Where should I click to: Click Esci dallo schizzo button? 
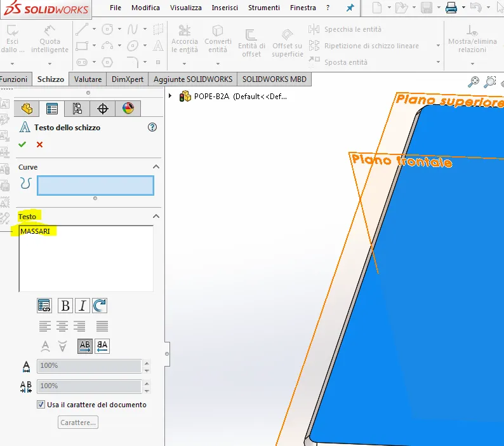click(12, 39)
